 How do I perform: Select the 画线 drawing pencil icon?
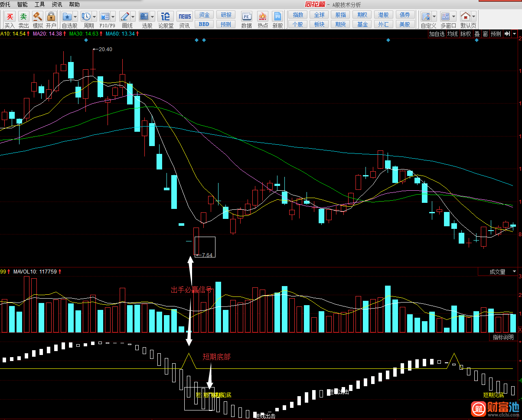click(x=125, y=16)
